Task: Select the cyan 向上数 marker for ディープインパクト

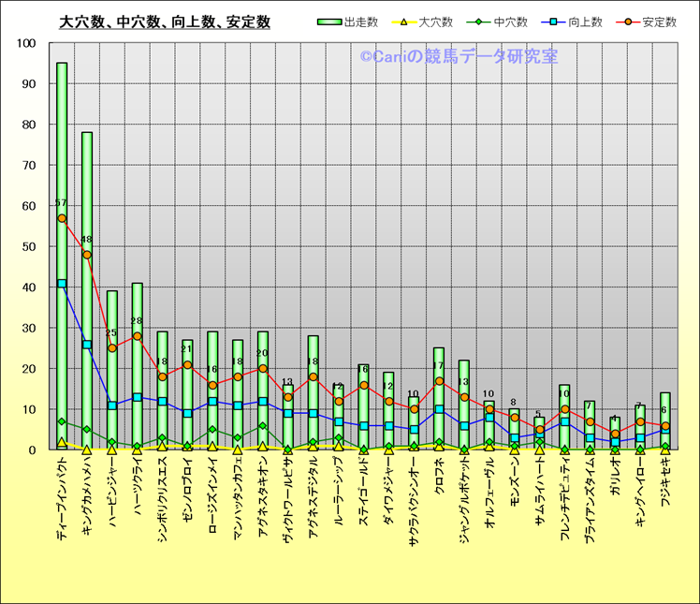Action: click(62, 284)
